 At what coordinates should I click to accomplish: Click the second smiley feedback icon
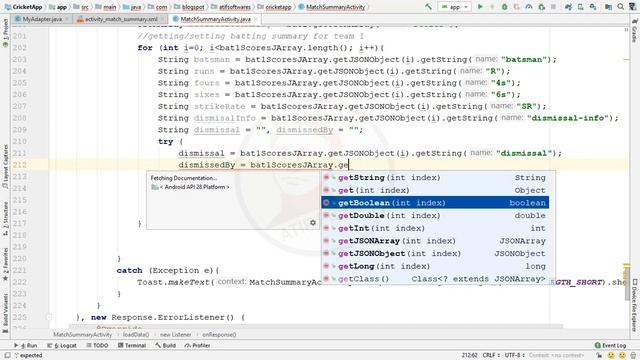coord(622,356)
